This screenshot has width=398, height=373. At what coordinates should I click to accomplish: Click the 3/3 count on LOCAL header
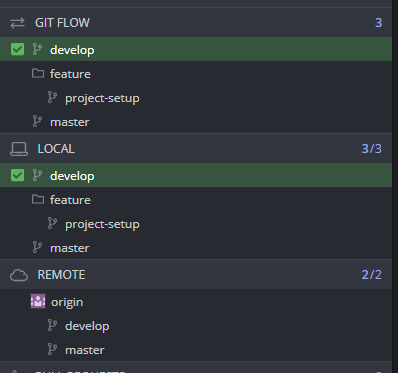tap(372, 149)
